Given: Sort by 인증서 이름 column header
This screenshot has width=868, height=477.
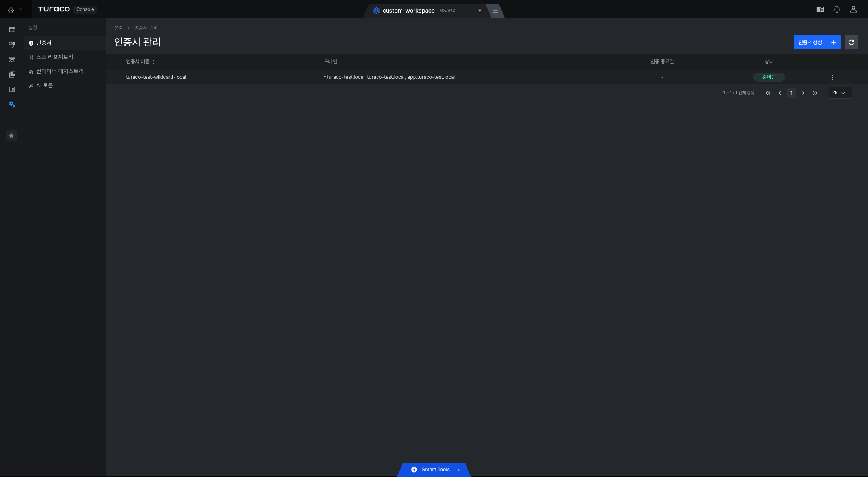Looking at the screenshot, I should pos(141,62).
